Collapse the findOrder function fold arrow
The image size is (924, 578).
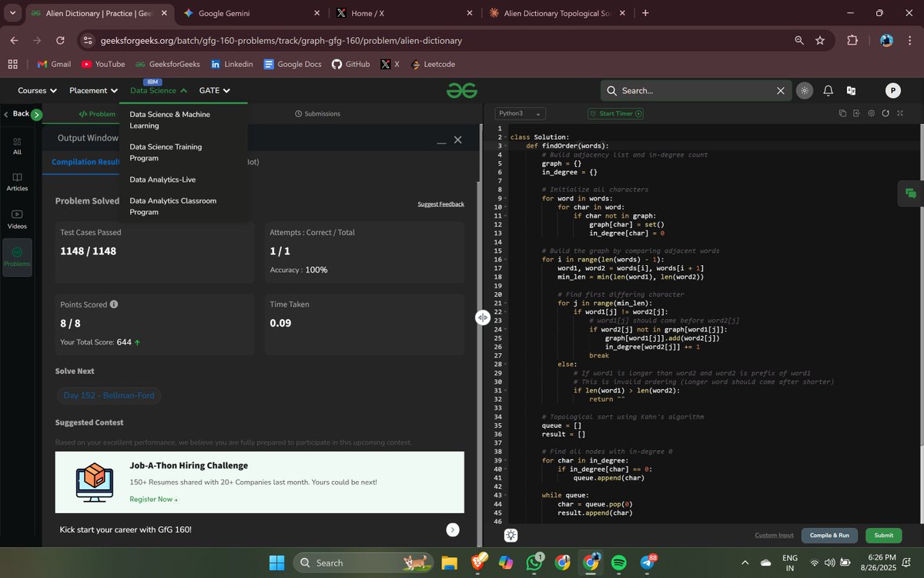[x=504, y=146]
